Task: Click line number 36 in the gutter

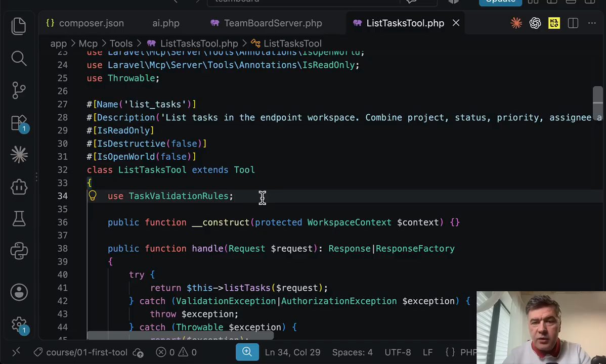Action: click(x=62, y=222)
